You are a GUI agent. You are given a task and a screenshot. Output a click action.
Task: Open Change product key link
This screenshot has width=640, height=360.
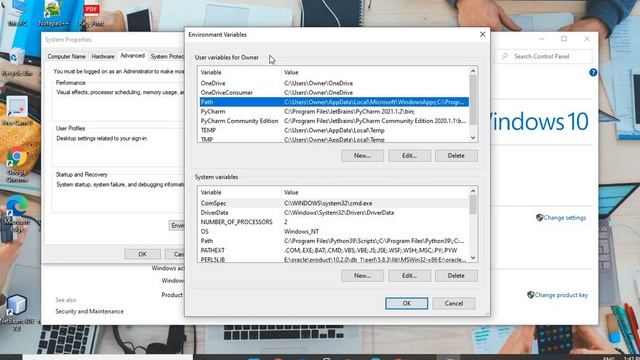(x=561, y=295)
